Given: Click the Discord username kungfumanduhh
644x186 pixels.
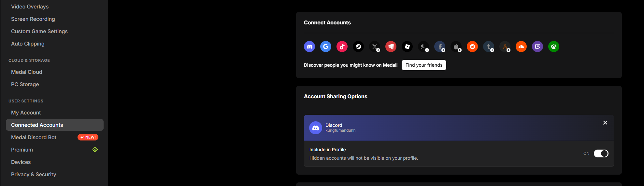Looking at the screenshot, I should [x=340, y=130].
